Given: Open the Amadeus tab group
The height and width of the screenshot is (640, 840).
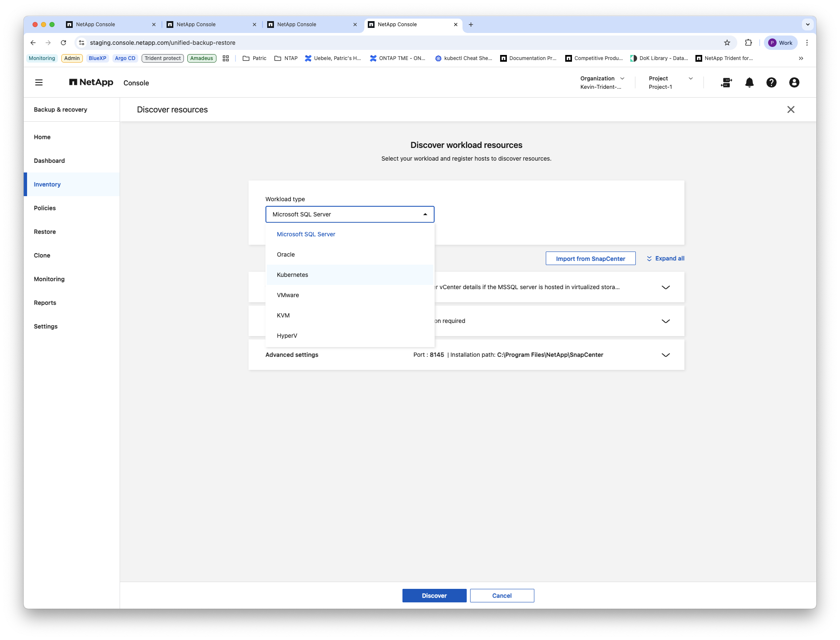Looking at the screenshot, I should [x=202, y=58].
